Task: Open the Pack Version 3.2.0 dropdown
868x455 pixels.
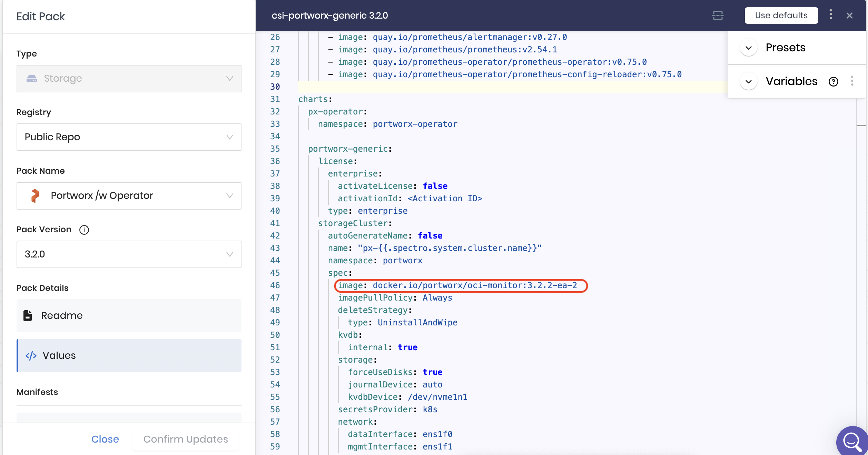Action: pos(129,254)
